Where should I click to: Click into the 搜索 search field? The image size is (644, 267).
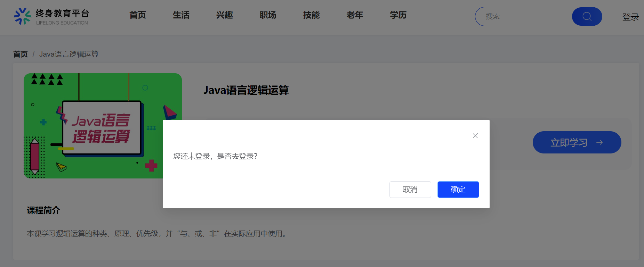coord(524,16)
